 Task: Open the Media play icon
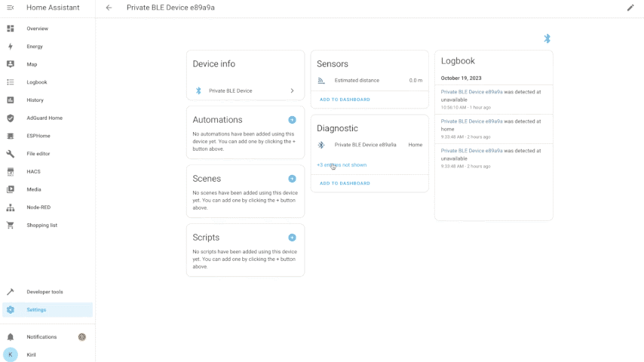click(11, 189)
